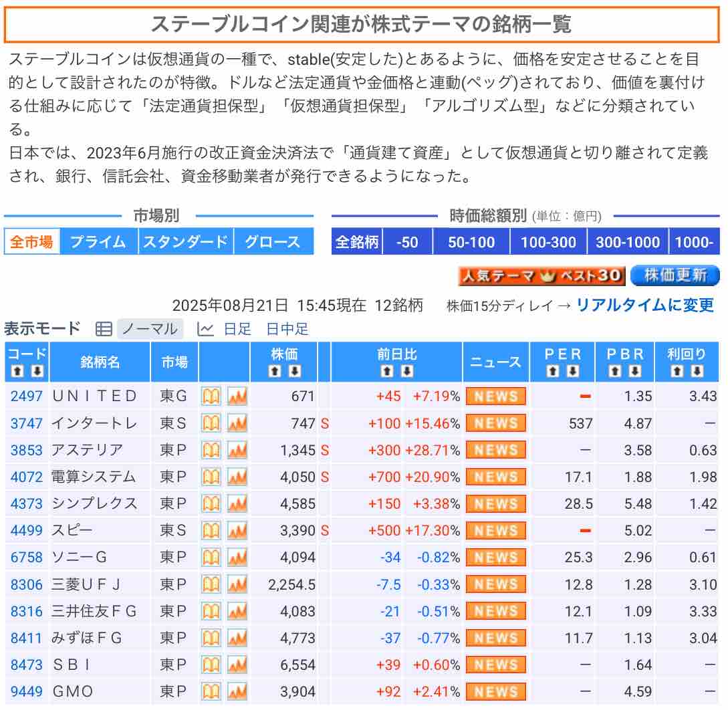Click 株価更新 refresh button
Screen dimensions: 728x710
click(675, 276)
